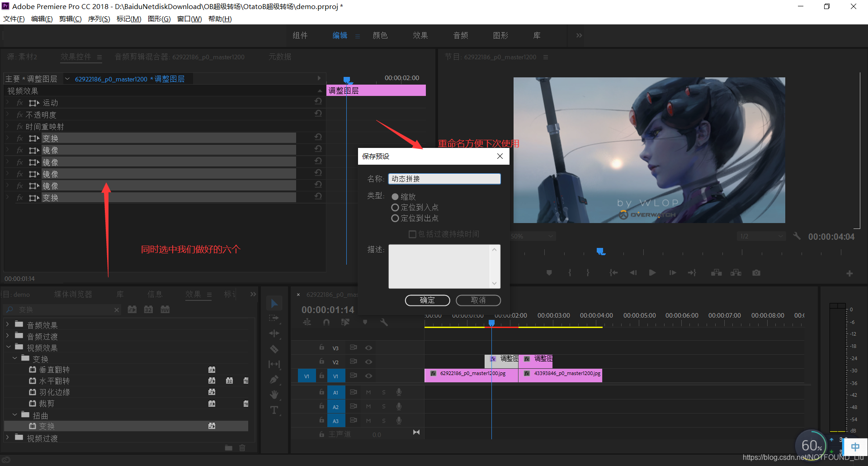Collapse the 扭曲 effects subfolder
The height and width of the screenshot is (466, 868).
coord(15,415)
